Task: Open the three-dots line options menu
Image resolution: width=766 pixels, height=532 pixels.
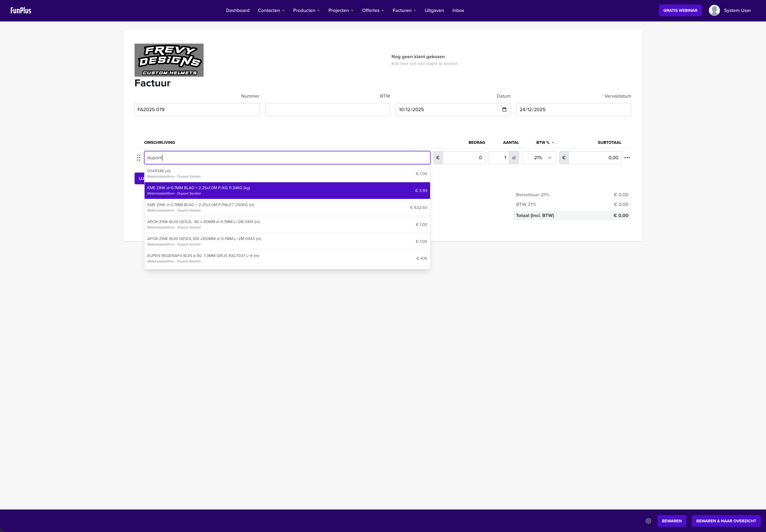Action: pos(627,158)
